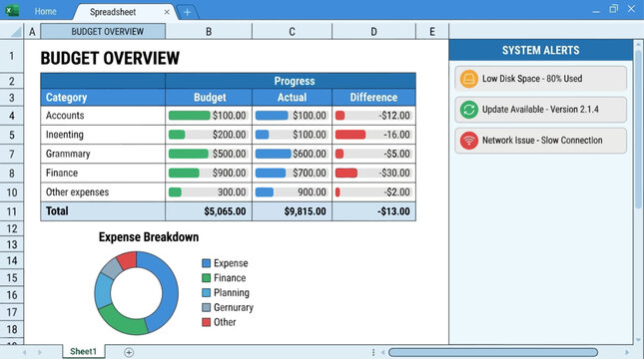Click the three-dot scrollbar splitter handle
Screen dimensions: 644x359
click(x=373, y=352)
